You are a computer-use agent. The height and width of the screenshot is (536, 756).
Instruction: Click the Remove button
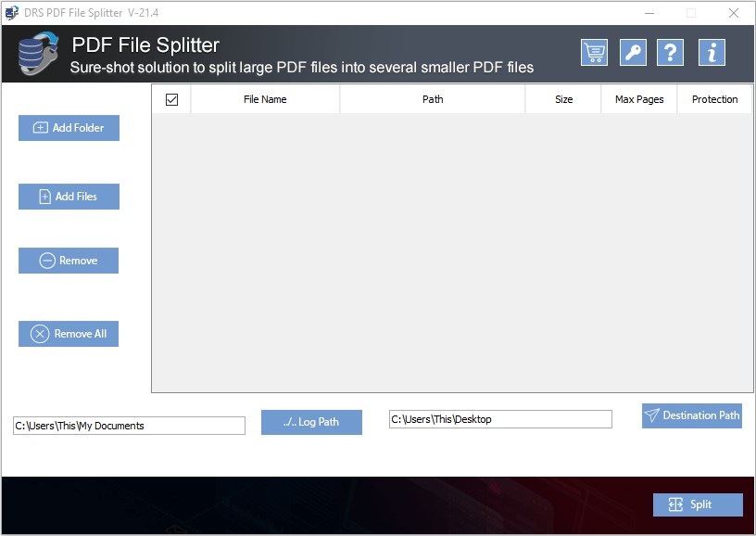69,261
